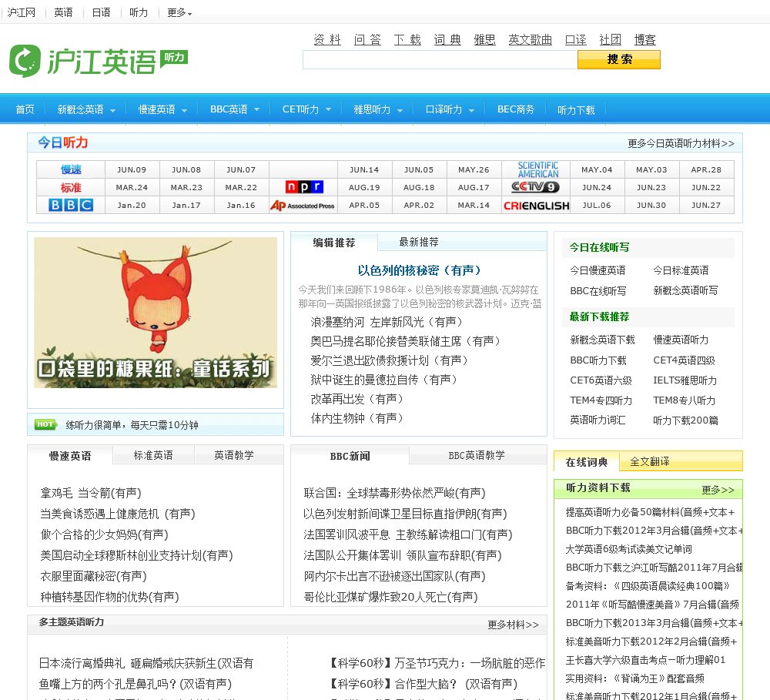Open the NPR logo link
Image resolution: width=770 pixels, height=700 pixels.
(x=304, y=186)
